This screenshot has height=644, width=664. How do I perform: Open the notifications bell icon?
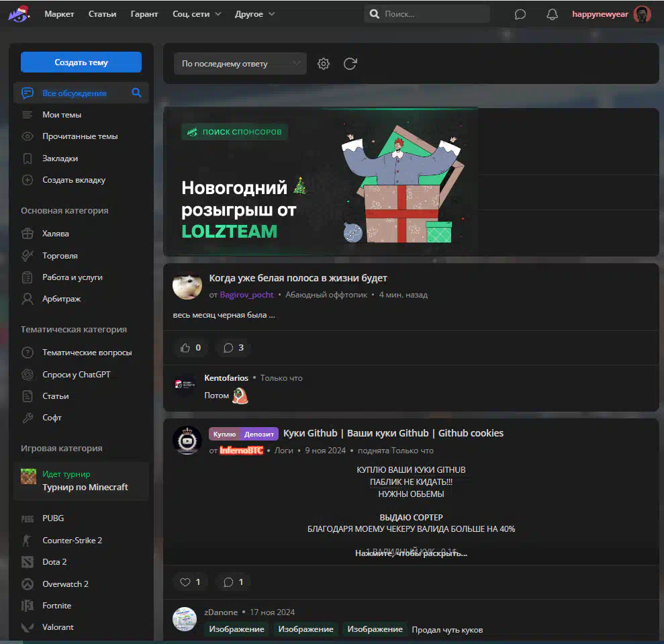(x=552, y=14)
